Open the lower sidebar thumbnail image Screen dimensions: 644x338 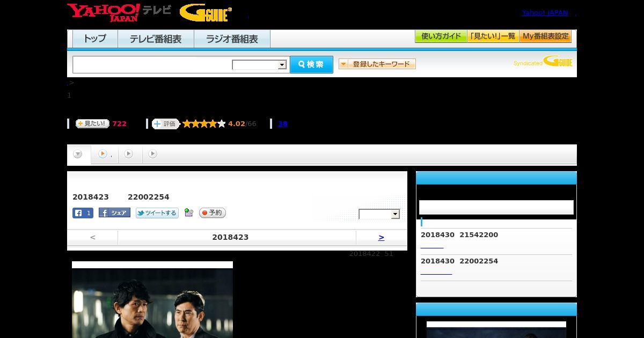pyautogui.click(x=496, y=329)
